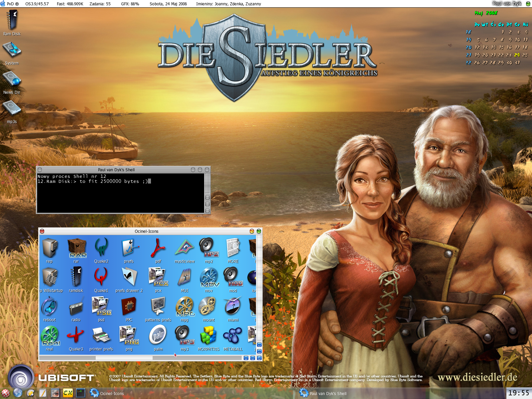
Task: Click the Shell window vertical scrollbar
Action: click(x=207, y=183)
